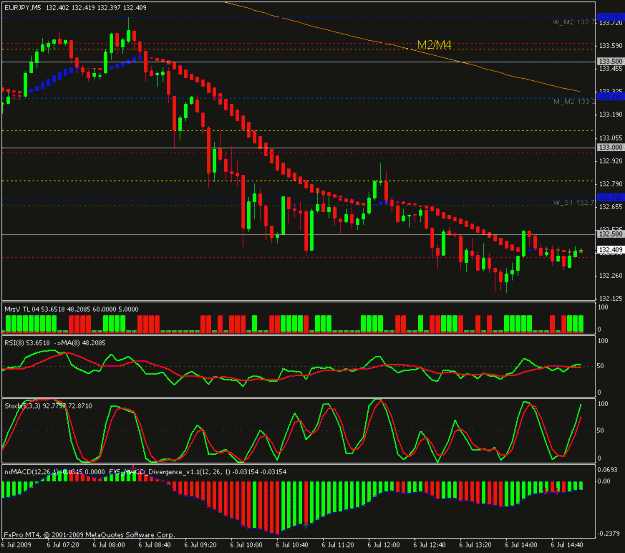Click the 100 scale value in MrsV panel
Screen dimensions: 625x553
pos(603,308)
